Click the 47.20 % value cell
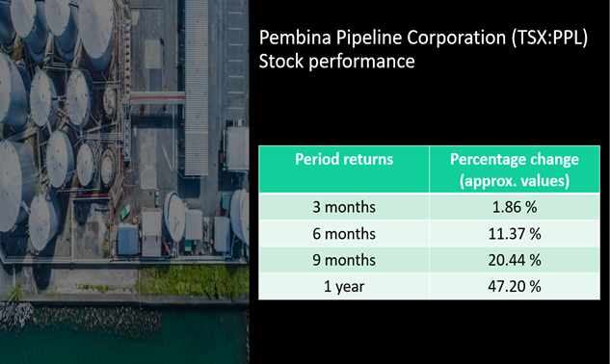Screen dimensions: 610x364 coord(515,286)
